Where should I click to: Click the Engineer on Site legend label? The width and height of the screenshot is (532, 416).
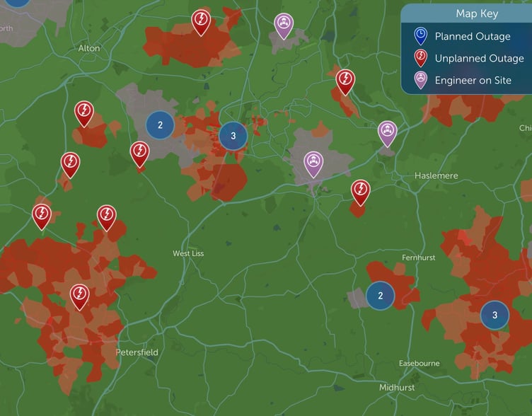tap(473, 81)
